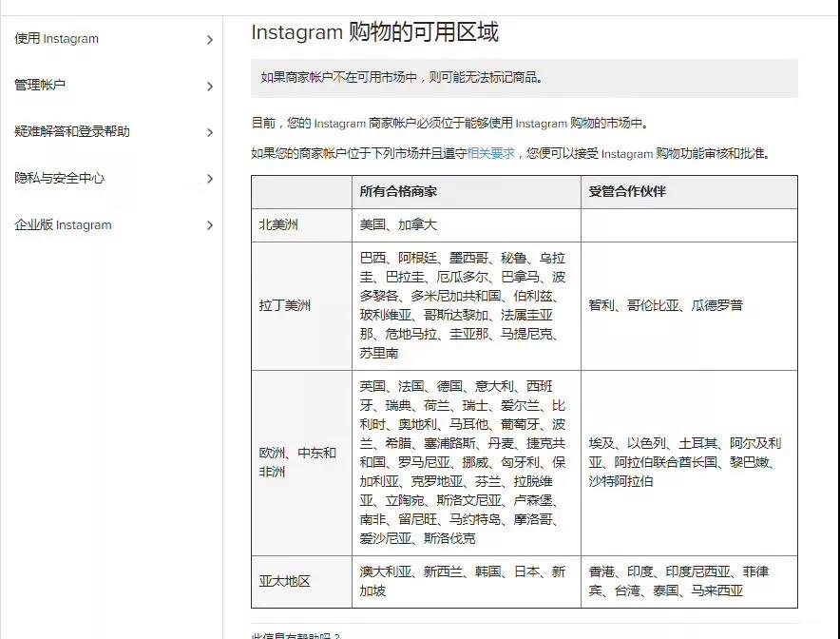Click the Instagram 购物的可用区域 page heading

[x=374, y=33]
